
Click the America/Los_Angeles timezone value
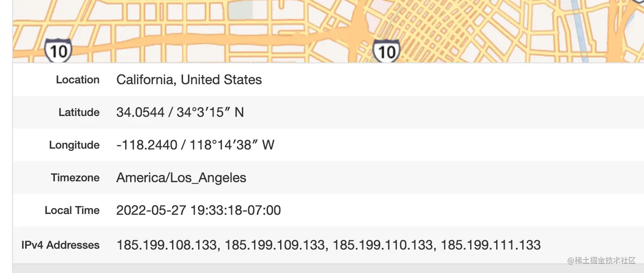pos(181,178)
